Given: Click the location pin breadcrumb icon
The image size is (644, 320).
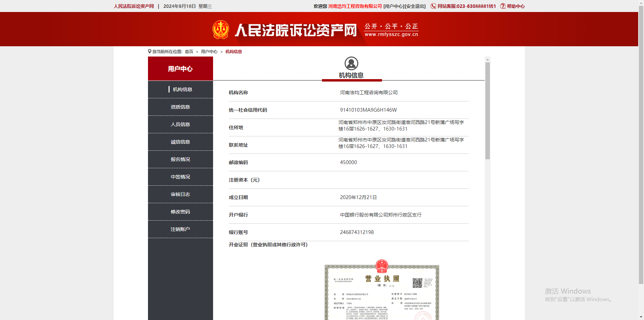Looking at the screenshot, I should pos(150,51).
